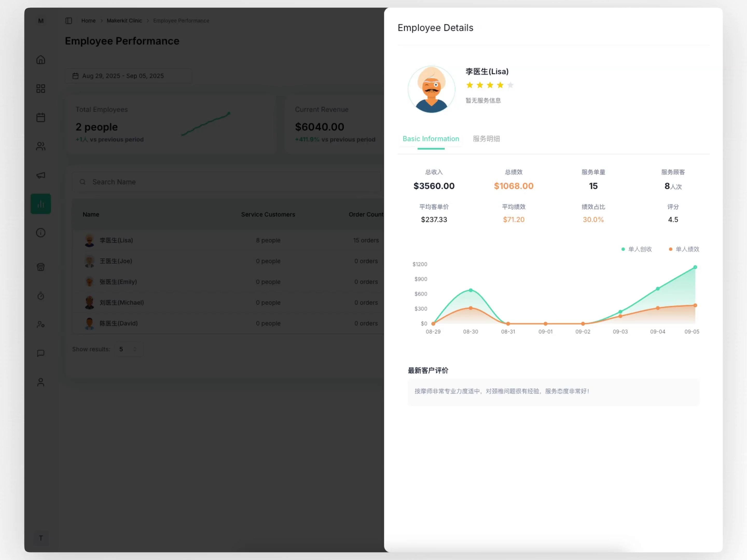Switch to the 服务明细 tab
This screenshot has height=560, width=747.
coord(486,139)
